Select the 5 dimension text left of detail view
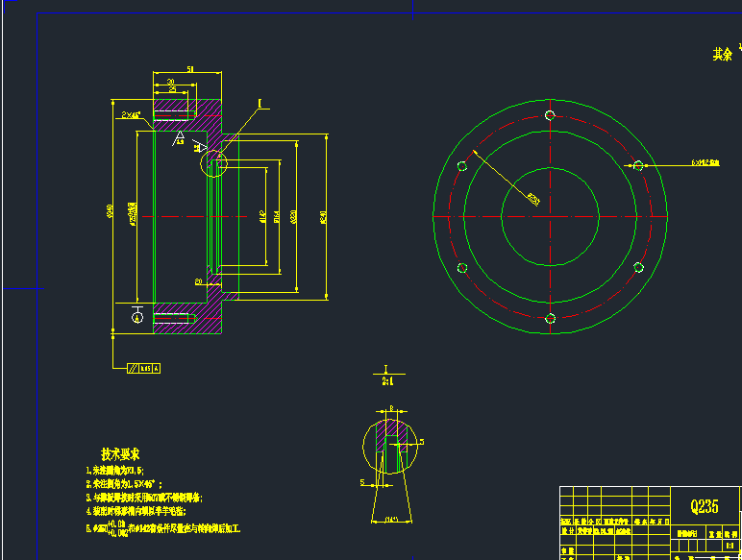The height and width of the screenshot is (560, 742). [362, 482]
